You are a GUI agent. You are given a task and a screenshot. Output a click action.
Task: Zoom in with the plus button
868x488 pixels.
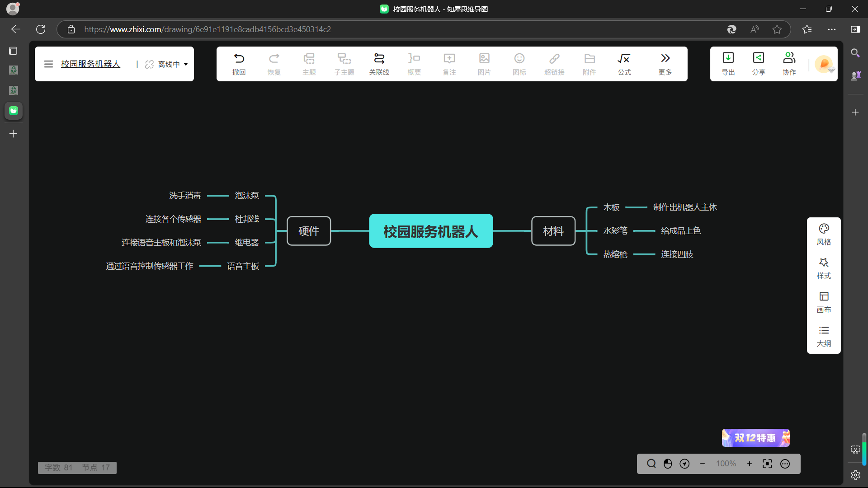coord(750,464)
